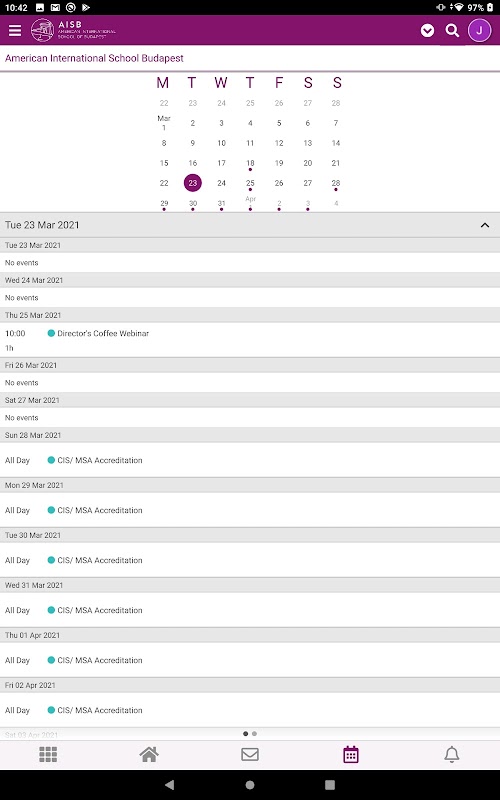Select March 25 in the calendar

[x=250, y=183]
